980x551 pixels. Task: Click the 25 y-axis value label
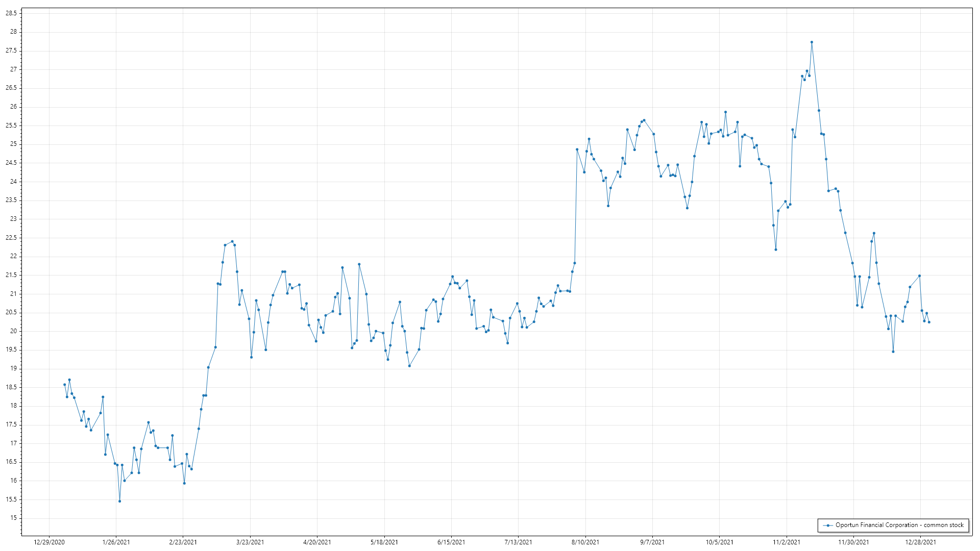point(13,144)
